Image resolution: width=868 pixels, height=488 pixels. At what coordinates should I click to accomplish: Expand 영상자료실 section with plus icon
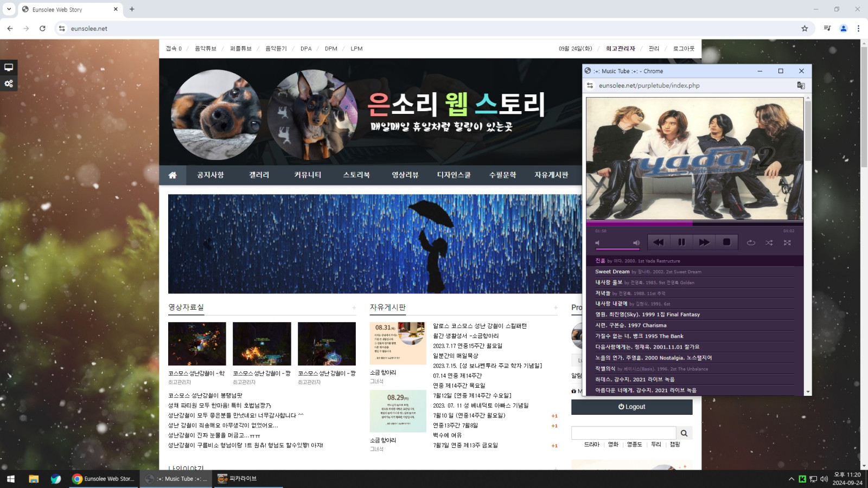tap(354, 308)
